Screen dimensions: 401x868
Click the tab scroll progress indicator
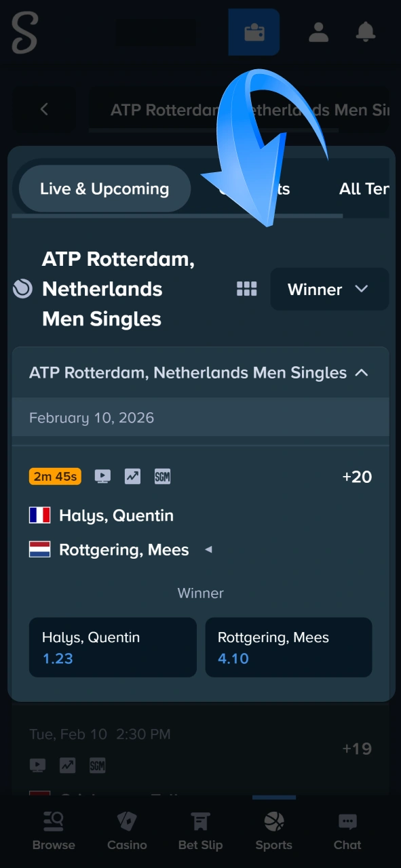tap(176, 216)
